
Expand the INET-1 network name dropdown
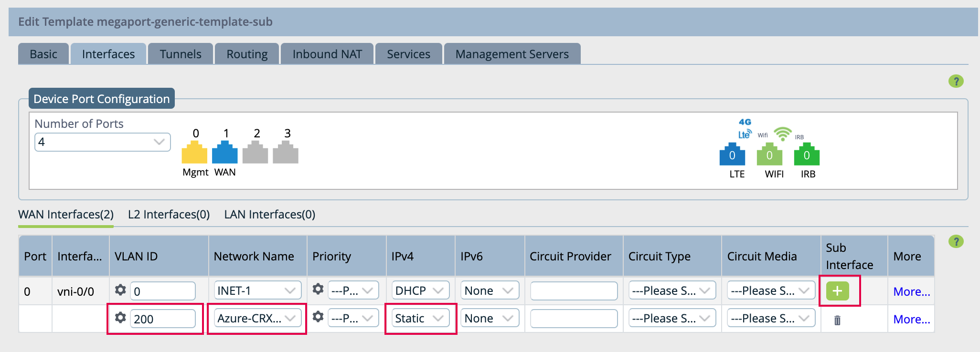[257, 290]
